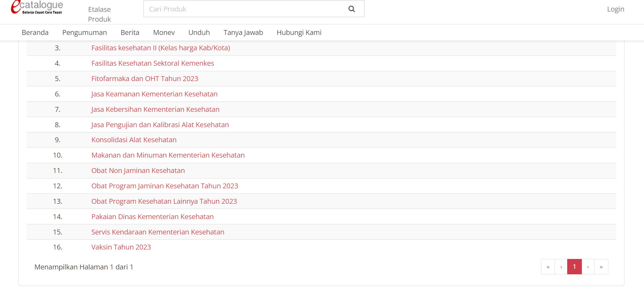Click the row number 16. cell
This screenshot has height=289, width=644.
point(58,247)
